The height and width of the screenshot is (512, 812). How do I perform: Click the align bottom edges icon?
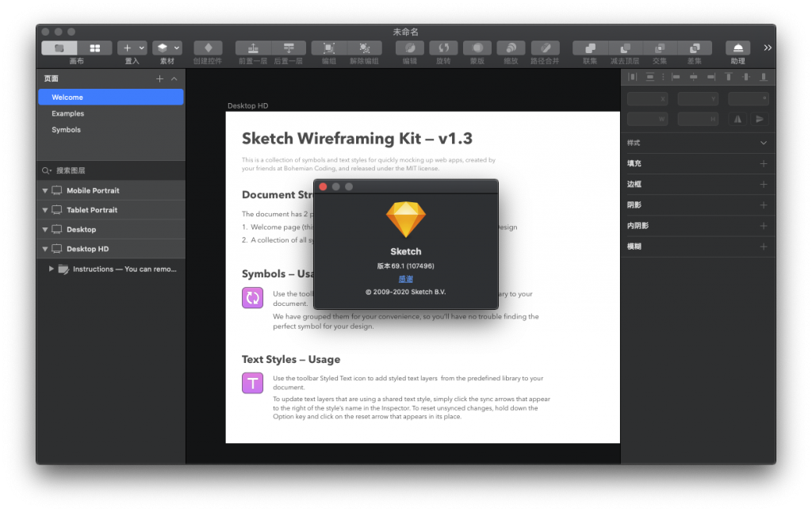tap(764, 77)
